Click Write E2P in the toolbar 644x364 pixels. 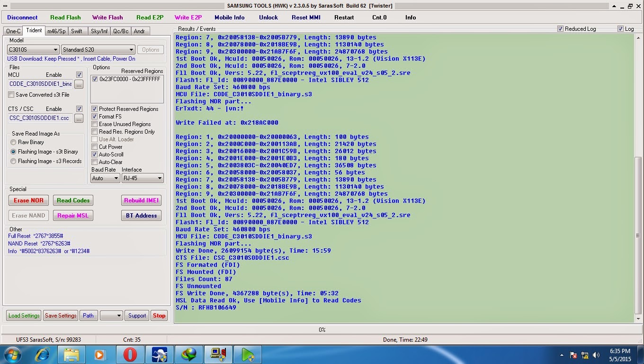tap(188, 18)
